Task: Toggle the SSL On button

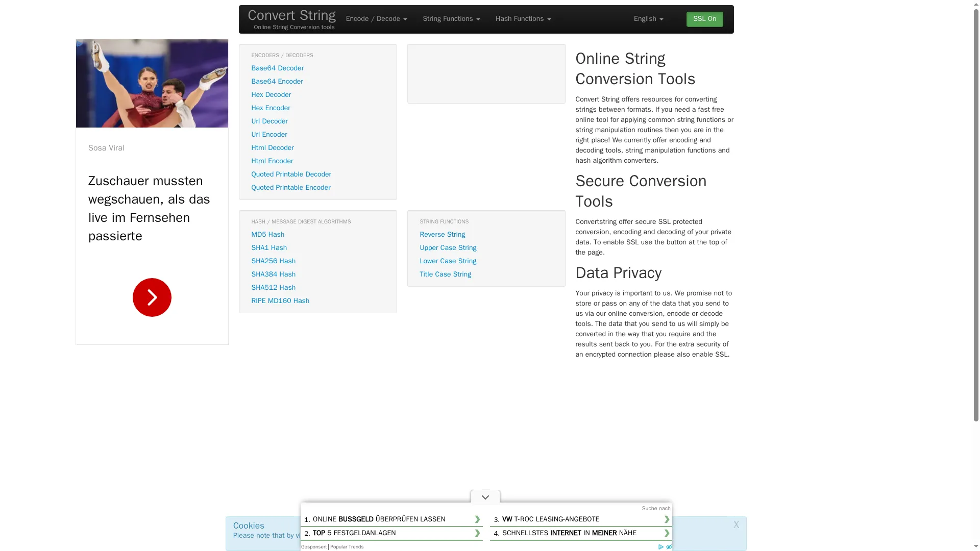Action: click(704, 19)
